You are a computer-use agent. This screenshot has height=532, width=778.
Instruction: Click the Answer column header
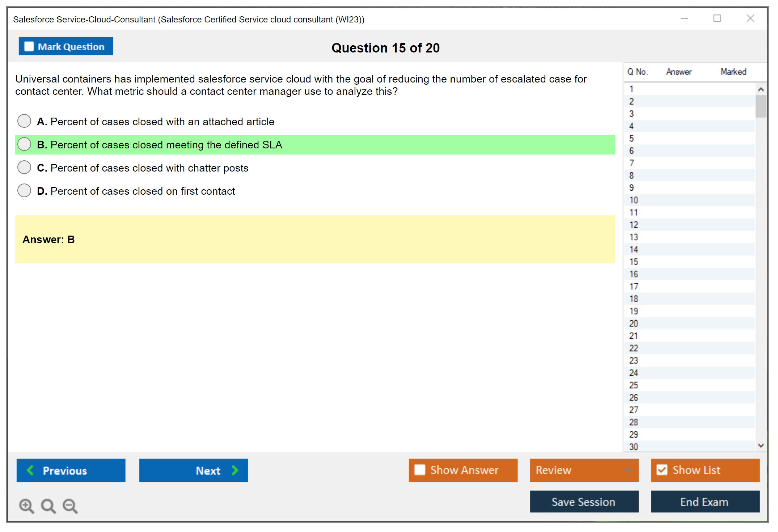click(x=678, y=72)
